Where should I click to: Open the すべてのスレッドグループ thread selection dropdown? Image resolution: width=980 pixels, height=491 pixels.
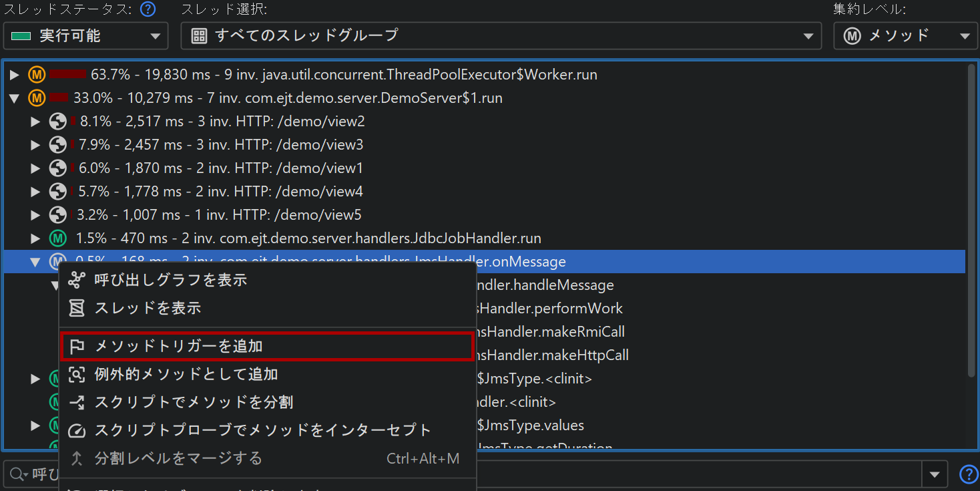501,36
